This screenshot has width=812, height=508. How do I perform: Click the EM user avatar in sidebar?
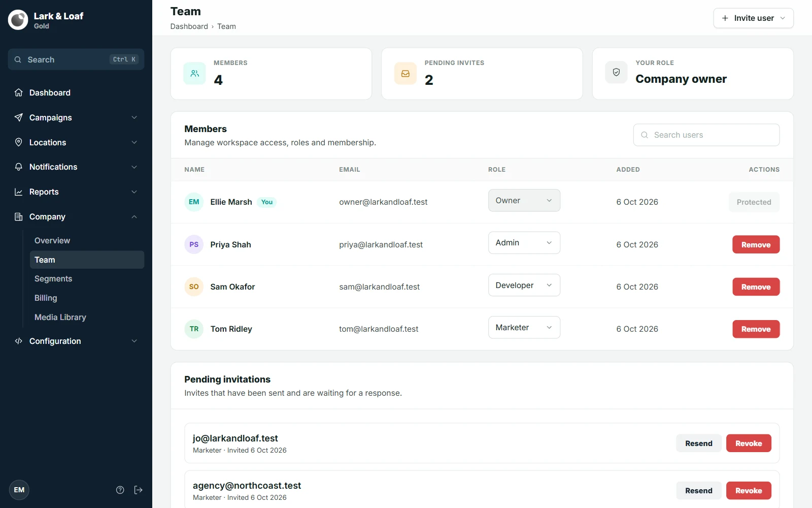[x=19, y=490]
